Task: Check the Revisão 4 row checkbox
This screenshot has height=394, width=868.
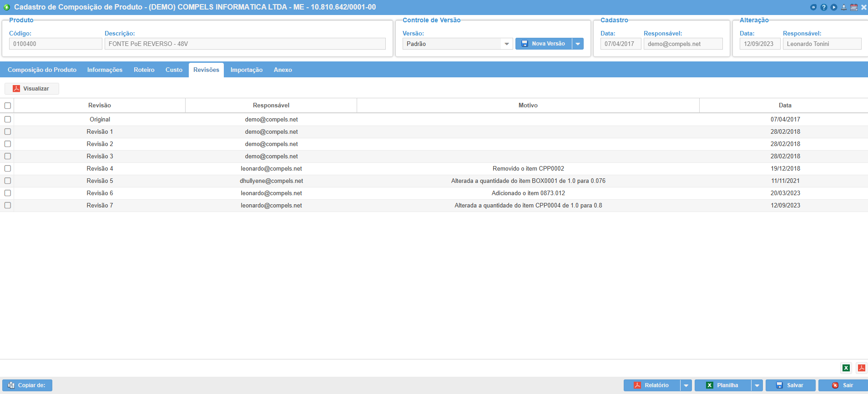Action: 8,168
